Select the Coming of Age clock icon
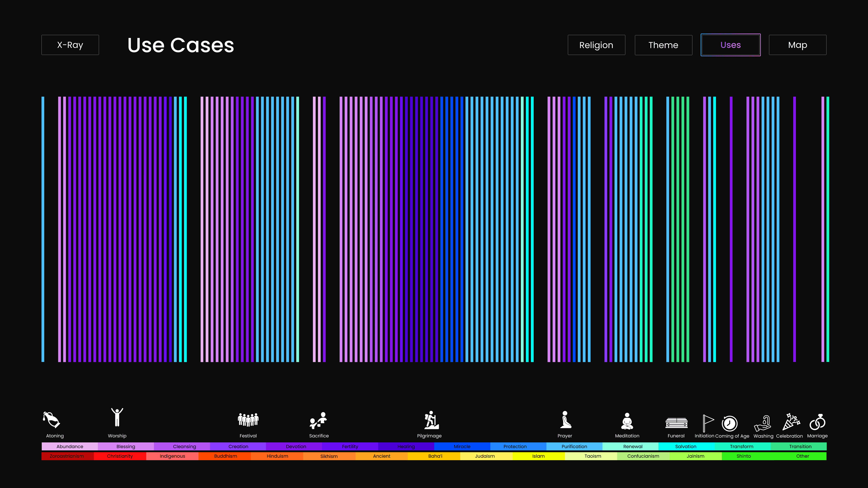Image resolution: width=868 pixels, height=488 pixels. (730, 423)
